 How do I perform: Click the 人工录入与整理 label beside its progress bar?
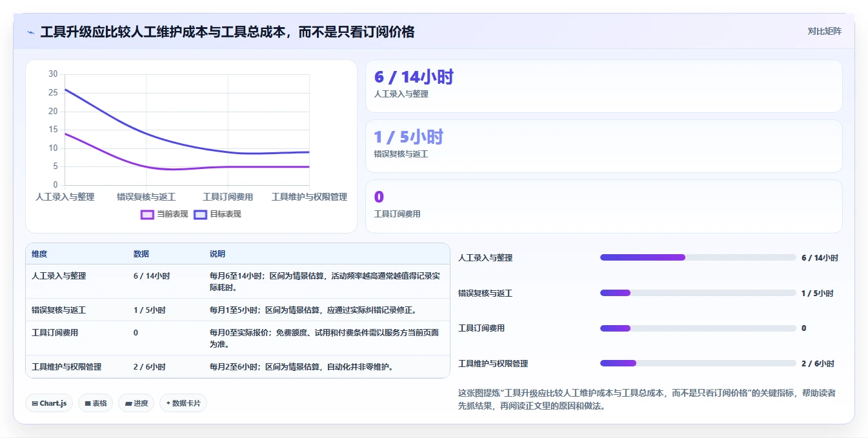pyautogui.click(x=485, y=258)
